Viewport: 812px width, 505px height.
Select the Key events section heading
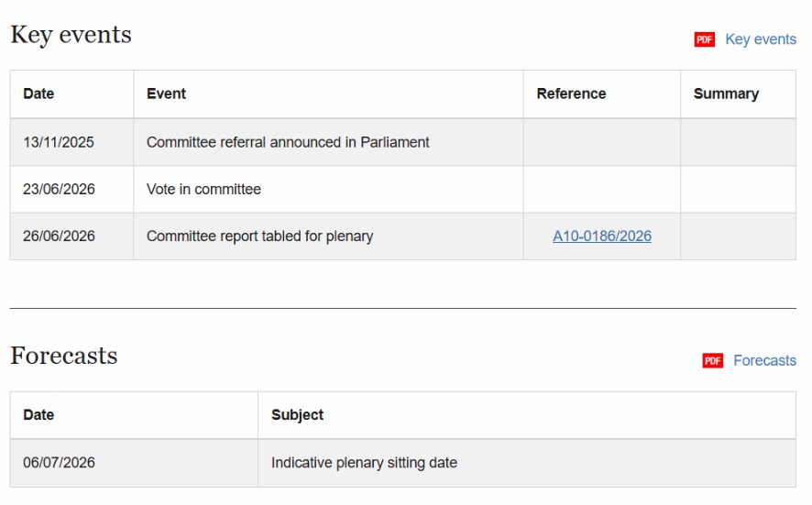(71, 35)
